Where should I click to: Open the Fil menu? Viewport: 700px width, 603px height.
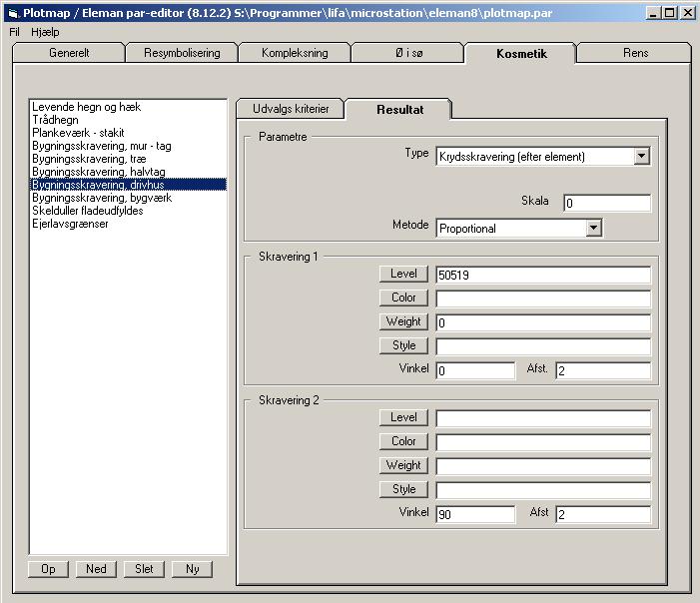pos(14,32)
